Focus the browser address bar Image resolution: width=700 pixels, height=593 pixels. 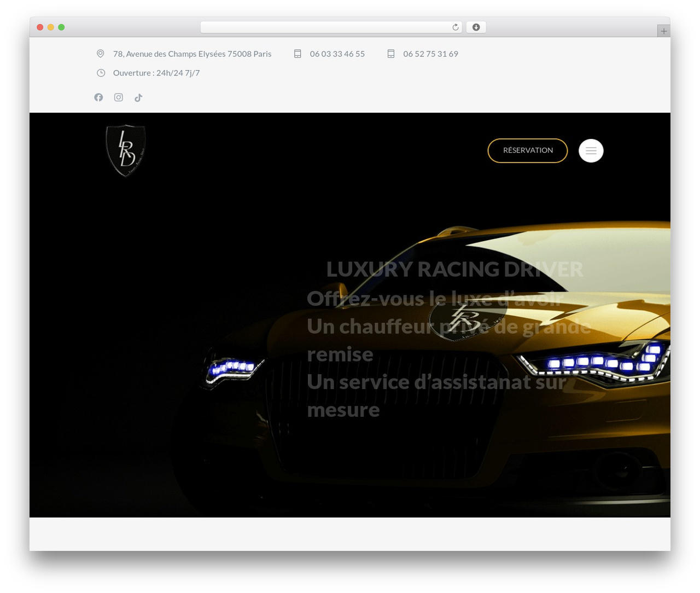tap(331, 27)
